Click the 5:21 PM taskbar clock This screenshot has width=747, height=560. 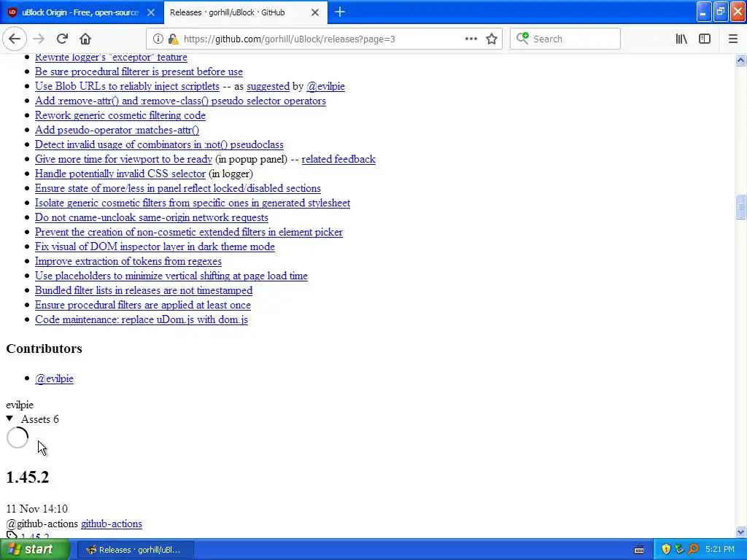coord(720,550)
